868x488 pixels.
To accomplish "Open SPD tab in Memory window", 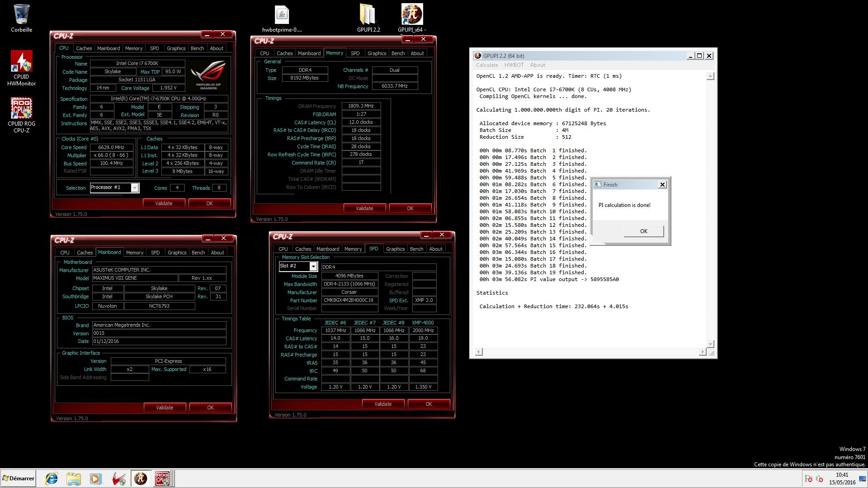I will 355,53.
